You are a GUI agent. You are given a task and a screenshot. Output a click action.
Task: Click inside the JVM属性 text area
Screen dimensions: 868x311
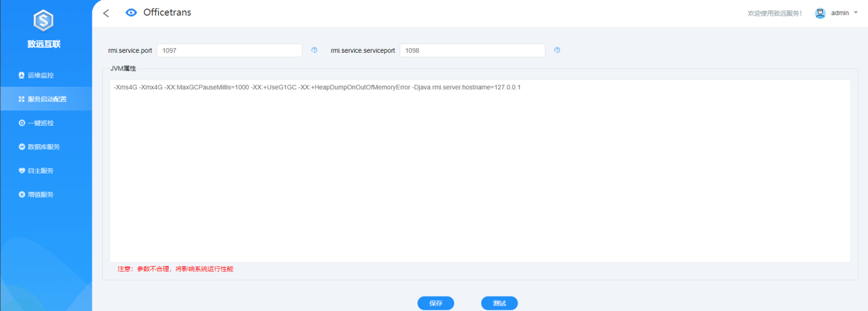coord(480,171)
